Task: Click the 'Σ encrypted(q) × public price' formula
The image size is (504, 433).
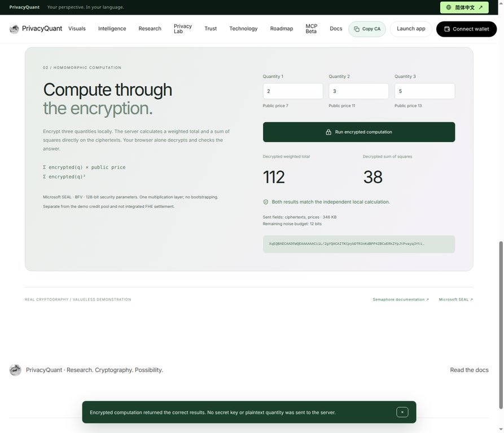Action: pos(84,167)
